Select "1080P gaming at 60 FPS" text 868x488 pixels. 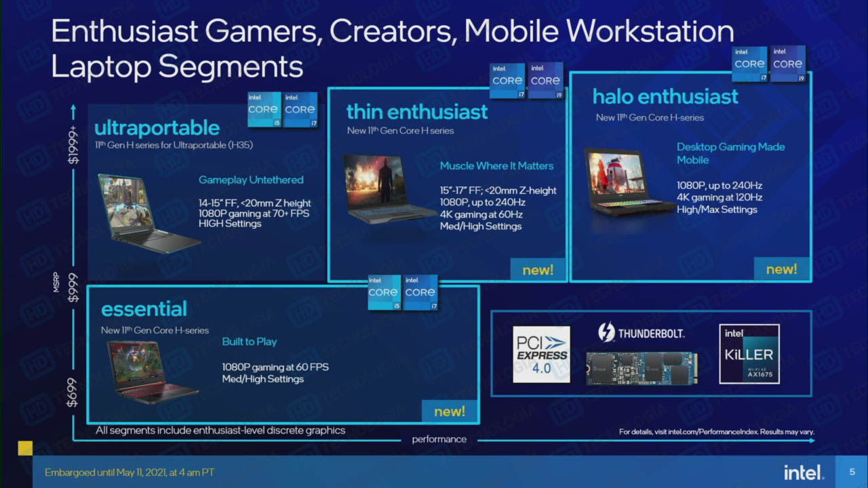(x=275, y=367)
